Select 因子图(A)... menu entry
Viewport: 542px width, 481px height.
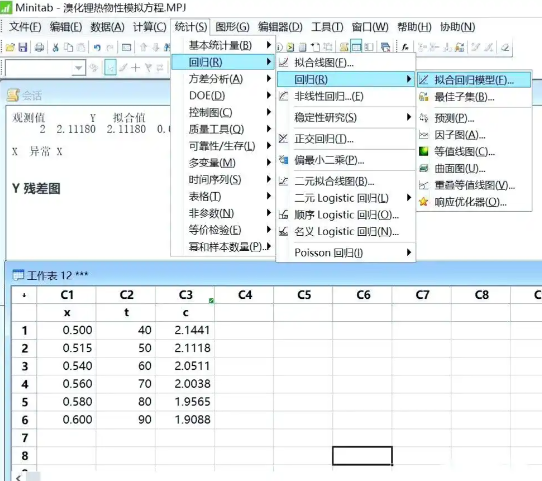[474, 135]
